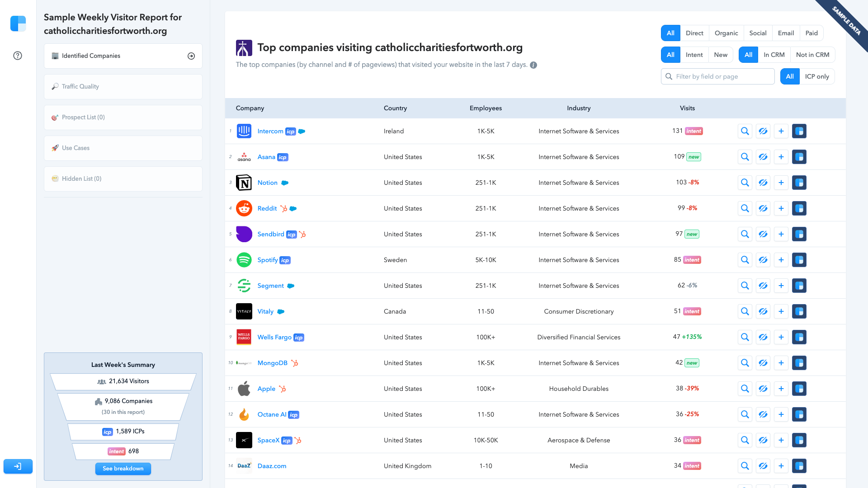Viewport: 868px width, 488px height.
Task: Click the magnifier icon in SpaceX row
Action: tap(745, 440)
